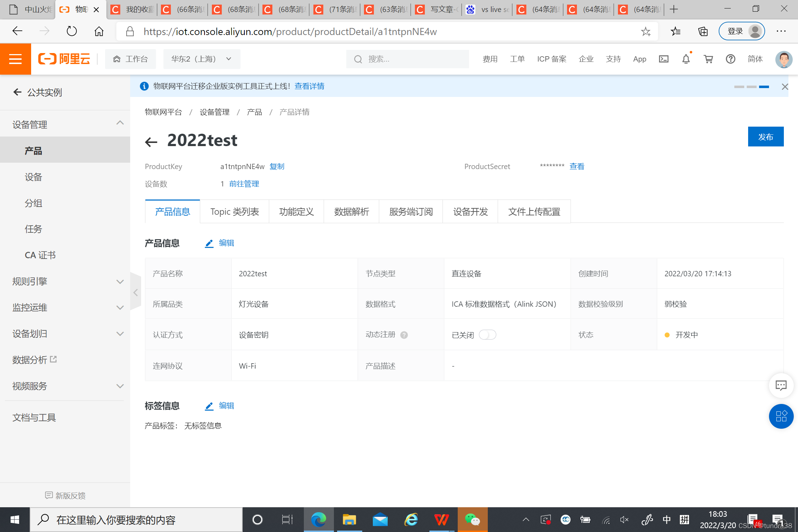Open the Cloud Shell terminal icon
The image size is (798, 532).
click(x=664, y=59)
